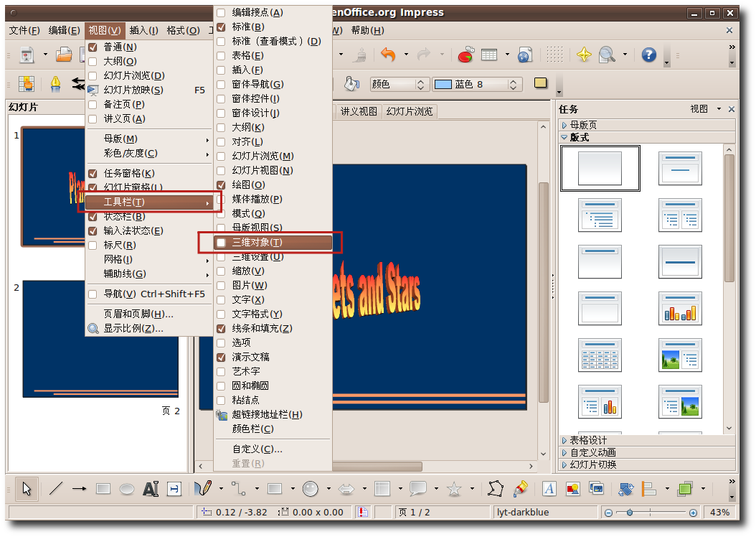
Task: Open task pane 视图 dropdown menu
Action: click(x=705, y=109)
